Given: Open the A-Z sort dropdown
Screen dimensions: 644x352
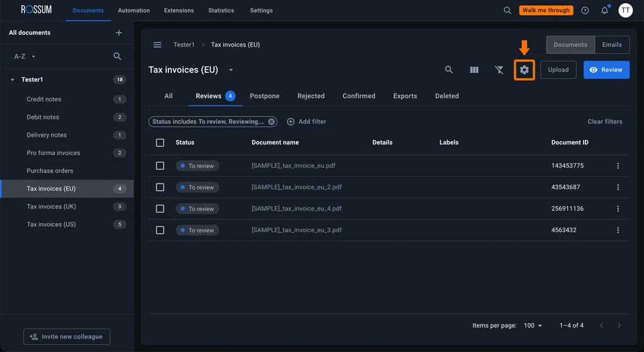Looking at the screenshot, I should (x=25, y=57).
